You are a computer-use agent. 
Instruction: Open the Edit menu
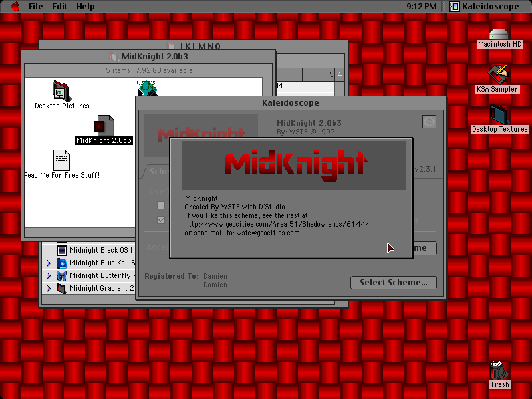click(60, 7)
